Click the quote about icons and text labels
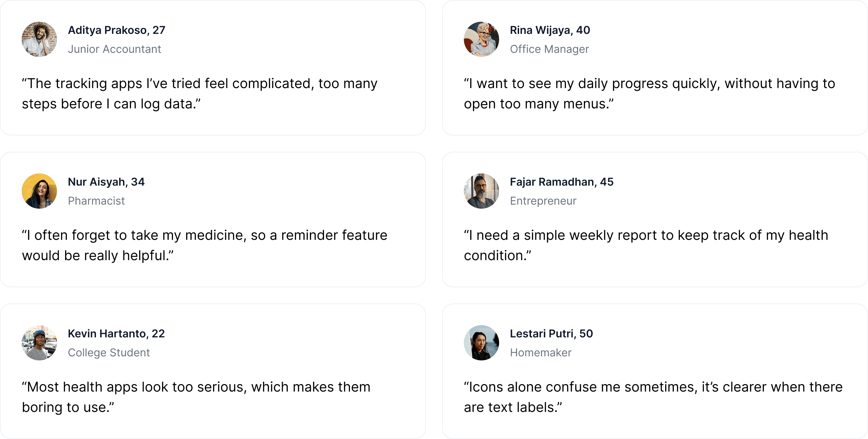Screen dimensions: 868x439 [653, 397]
